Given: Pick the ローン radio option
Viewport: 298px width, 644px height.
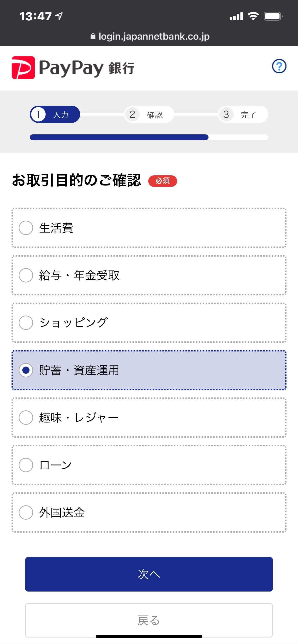Looking at the screenshot, I should coord(26,465).
